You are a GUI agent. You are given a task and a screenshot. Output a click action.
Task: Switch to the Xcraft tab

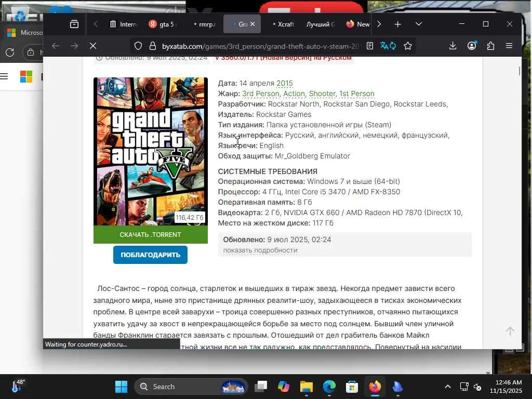coord(283,24)
